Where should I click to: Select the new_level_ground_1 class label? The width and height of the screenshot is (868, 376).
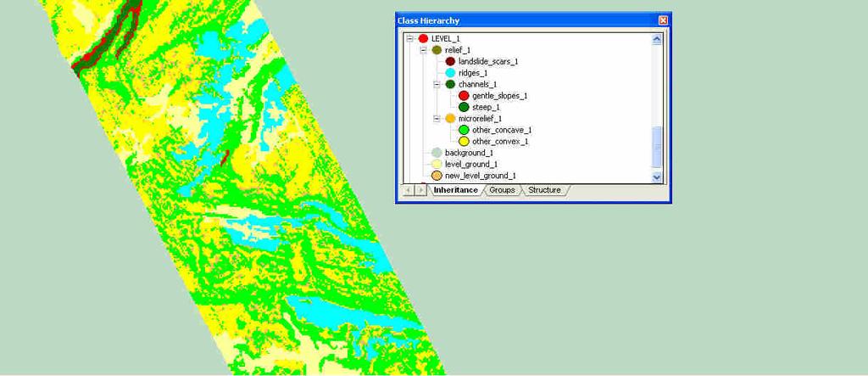(481, 176)
